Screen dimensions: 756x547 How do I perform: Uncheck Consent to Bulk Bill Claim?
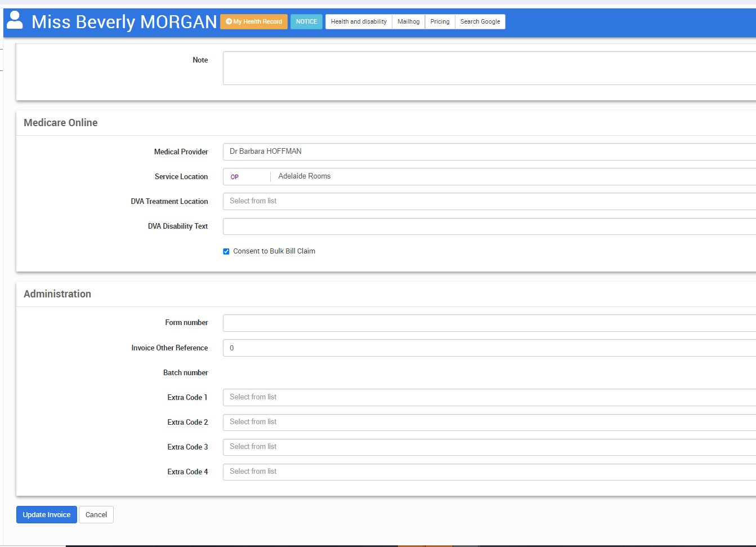coord(226,251)
